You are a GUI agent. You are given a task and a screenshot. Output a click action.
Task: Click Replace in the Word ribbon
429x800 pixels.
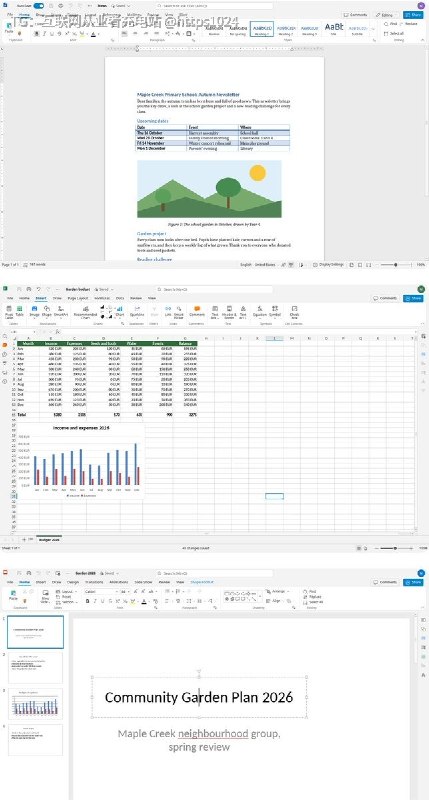tap(408, 24)
